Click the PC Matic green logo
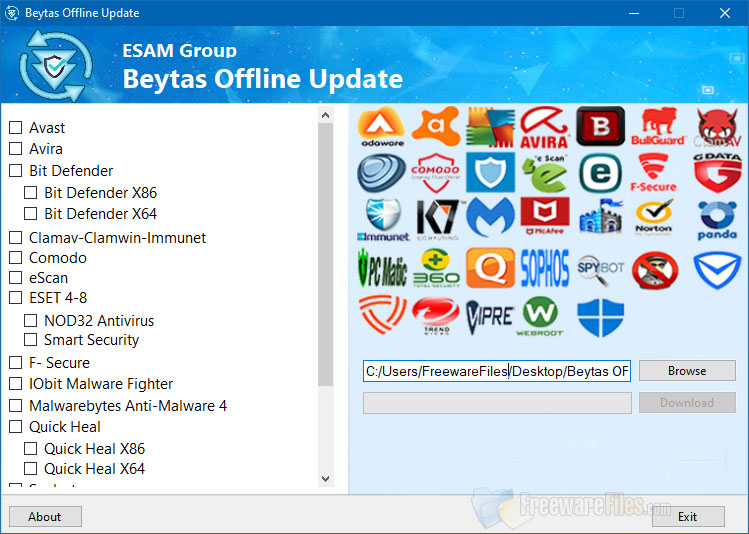 (382, 268)
